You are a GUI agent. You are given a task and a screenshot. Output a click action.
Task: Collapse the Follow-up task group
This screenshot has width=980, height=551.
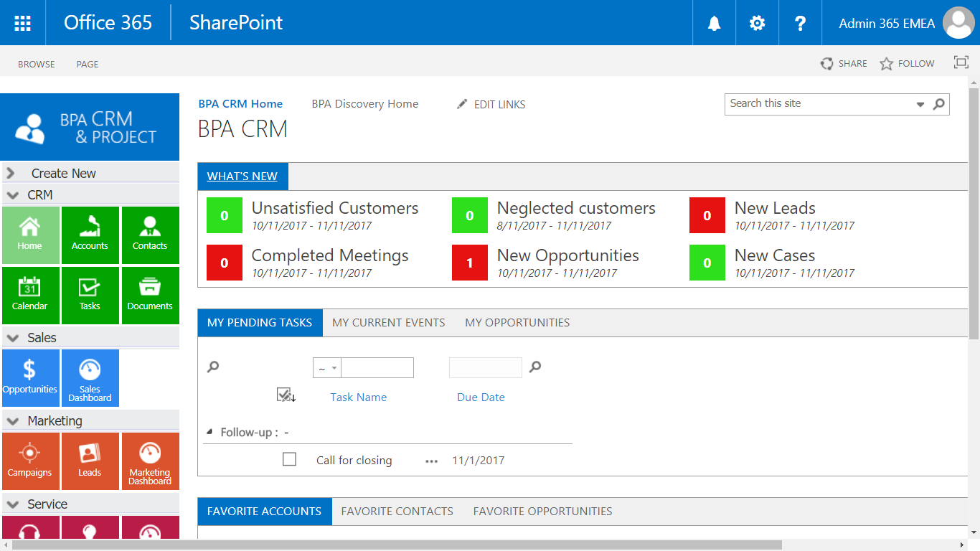[209, 432]
